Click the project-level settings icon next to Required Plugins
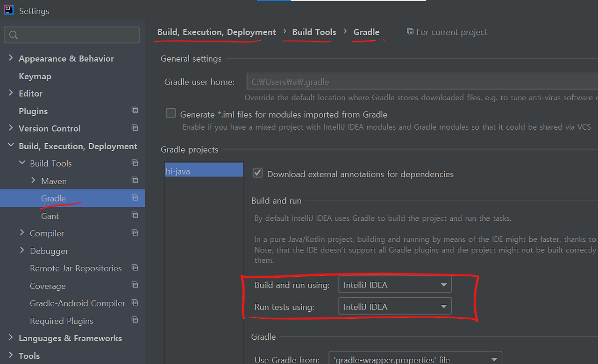This screenshot has height=364, width=598. [x=135, y=320]
